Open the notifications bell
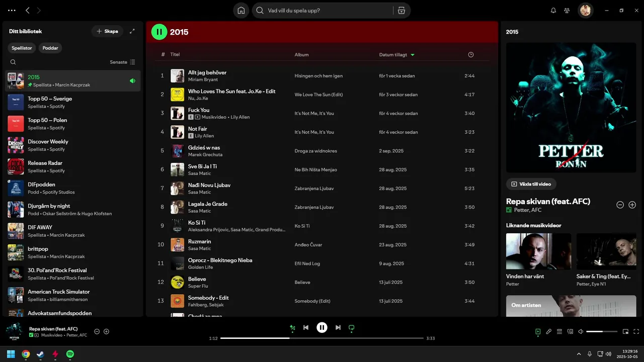This screenshot has width=644, height=362. pyautogui.click(x=553, y=10)
